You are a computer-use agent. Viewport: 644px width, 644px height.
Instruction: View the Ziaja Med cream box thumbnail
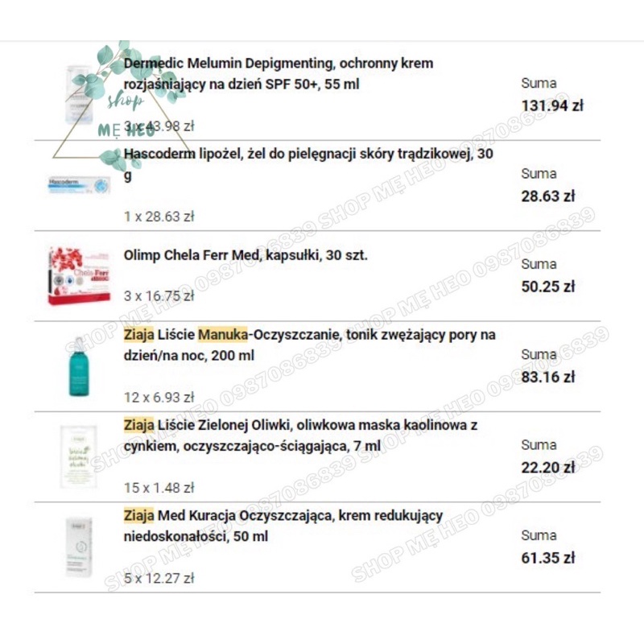78,547
